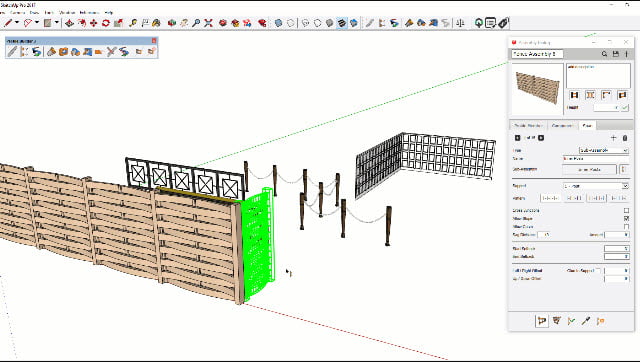Click the crossed tools icon in floating toolbar
640x362 pixels.
click(111, 51)
